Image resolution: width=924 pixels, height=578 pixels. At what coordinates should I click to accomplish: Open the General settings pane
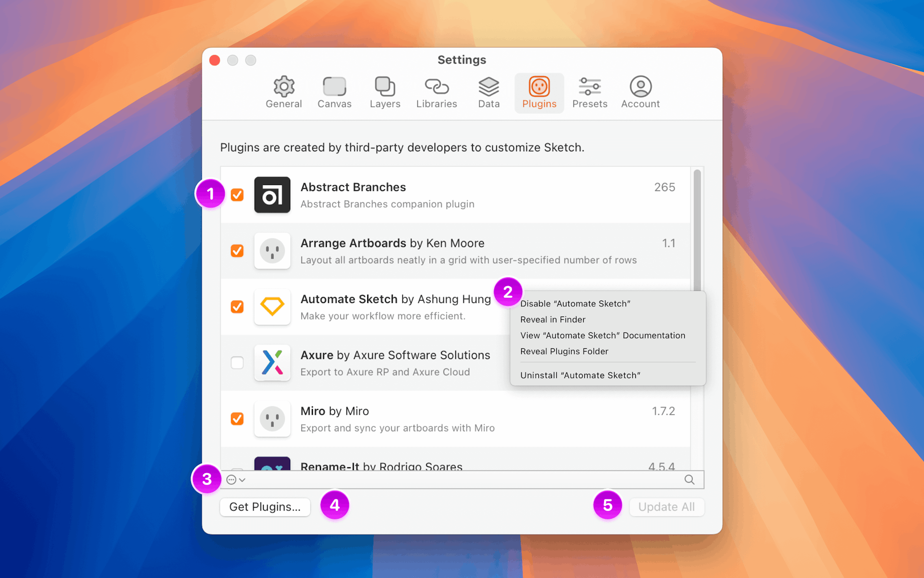tap(283, 92)
